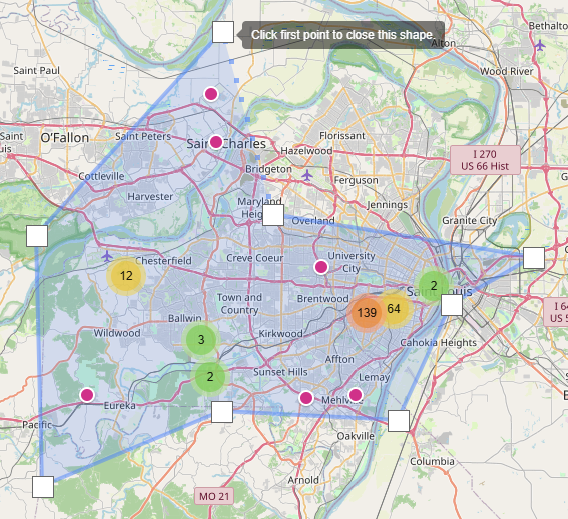
Task: Click the Cottleville label
Action: click(x=101, y=176)
